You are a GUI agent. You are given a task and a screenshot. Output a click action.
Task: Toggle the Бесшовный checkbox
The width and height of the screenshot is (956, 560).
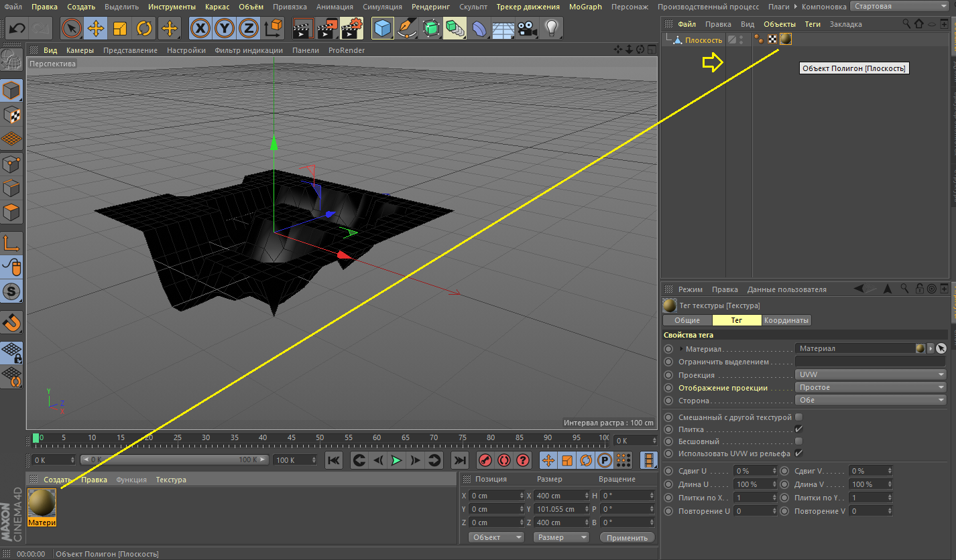798,441
